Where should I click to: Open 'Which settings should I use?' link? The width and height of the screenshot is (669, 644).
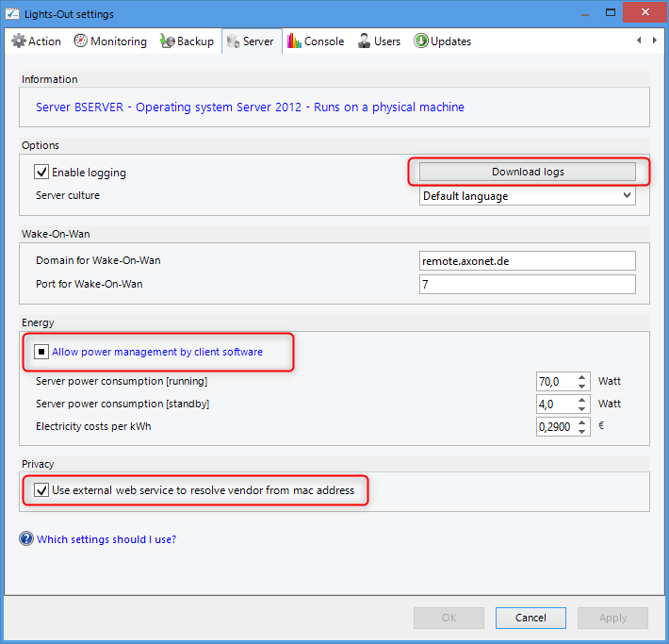[106, 539]
